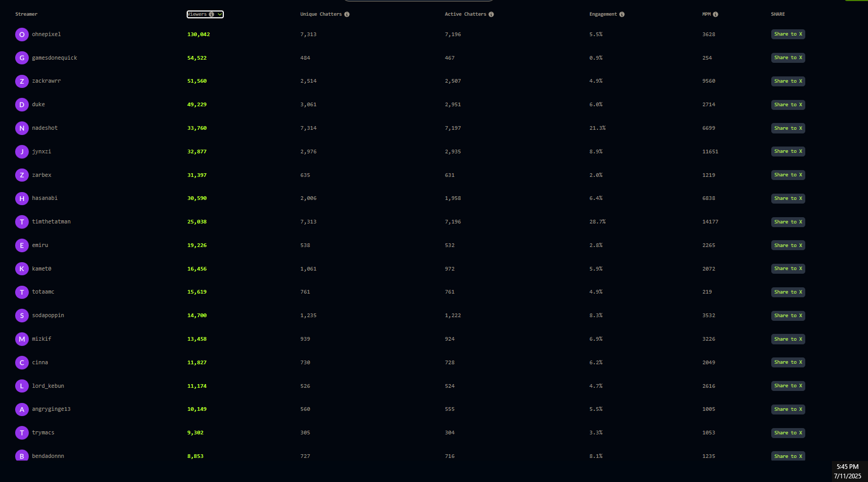Click the 7/11/2025 date in system tray
This screenshot has width=868, height=482.
click(x=848, y=476)
